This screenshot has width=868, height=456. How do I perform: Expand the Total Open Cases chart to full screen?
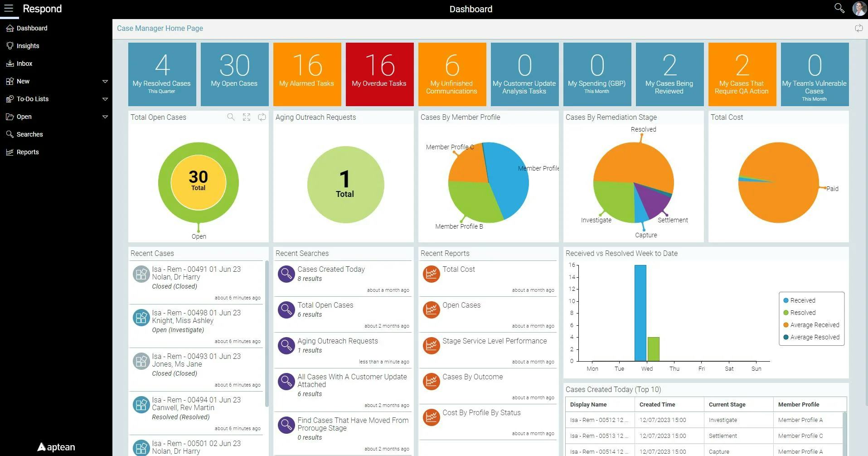[246, 117]
